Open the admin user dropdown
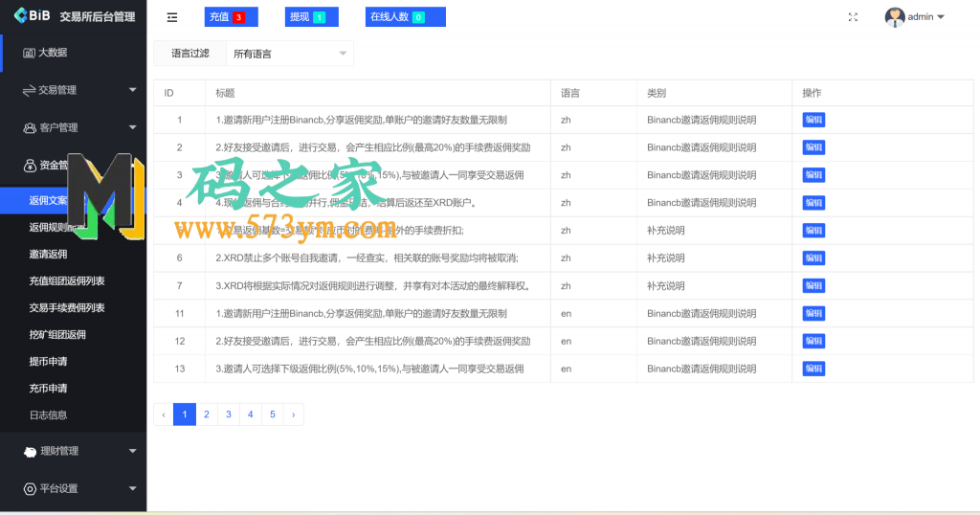The height and width of the screenshot is (515, 980). coord(925,17)
